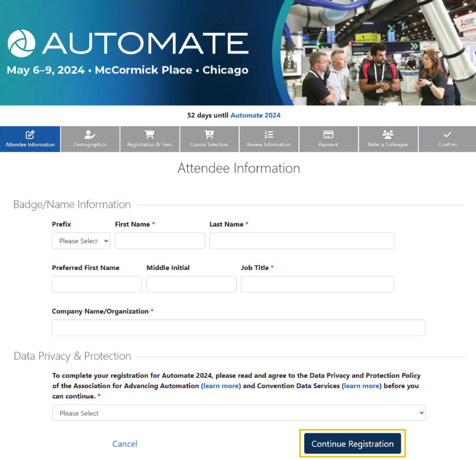Click the 'May 6–9, 2024' banner date

(x=46, y=70)
